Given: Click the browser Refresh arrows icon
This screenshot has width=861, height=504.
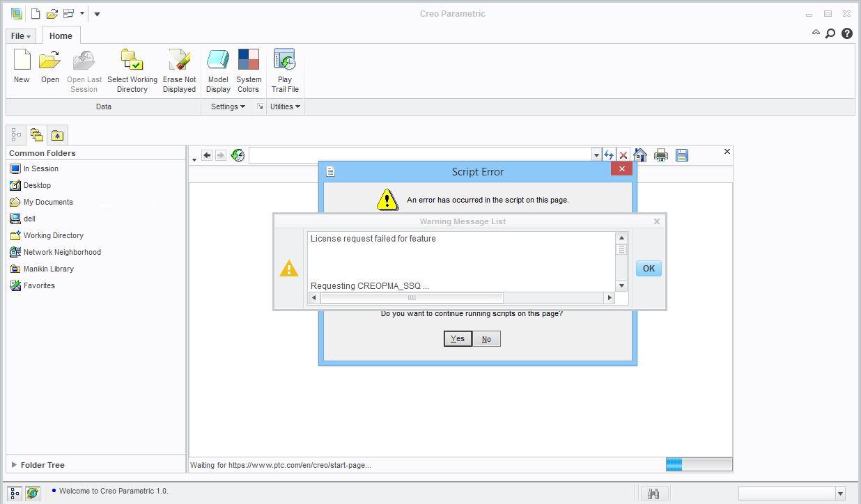Looking at the screenshot, I should (609, 155).
